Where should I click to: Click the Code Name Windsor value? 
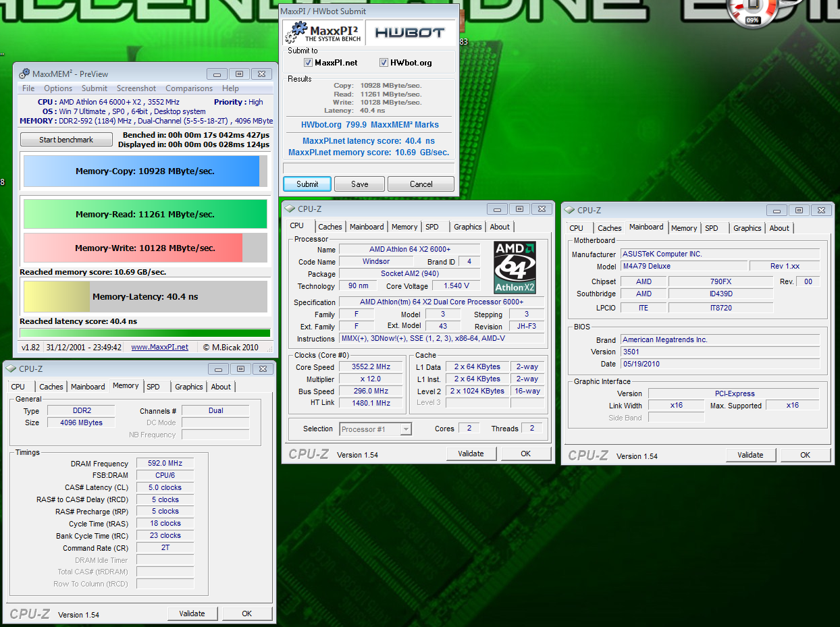375,261
